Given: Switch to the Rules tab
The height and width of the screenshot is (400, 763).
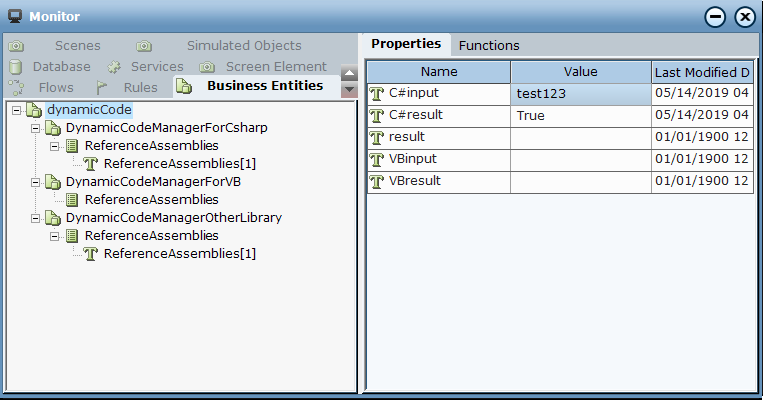Looking at the screenshot, I should [x=140, y=87].
